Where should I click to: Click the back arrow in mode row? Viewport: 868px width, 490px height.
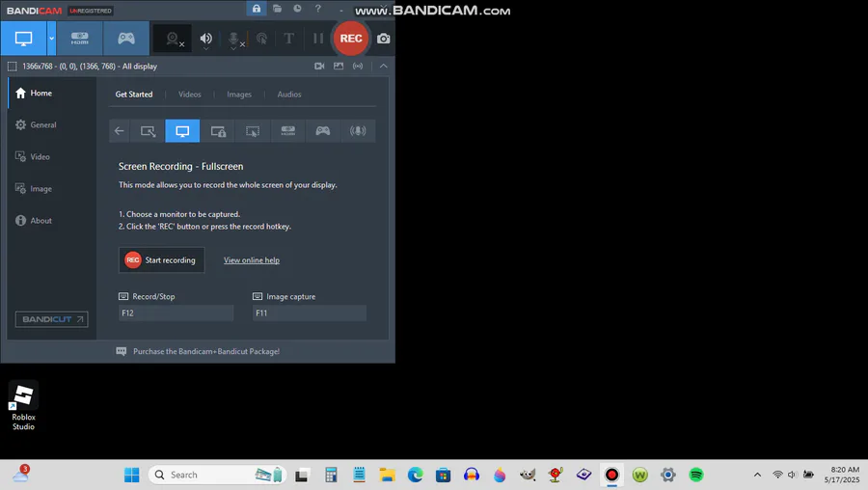pos(119,131)
